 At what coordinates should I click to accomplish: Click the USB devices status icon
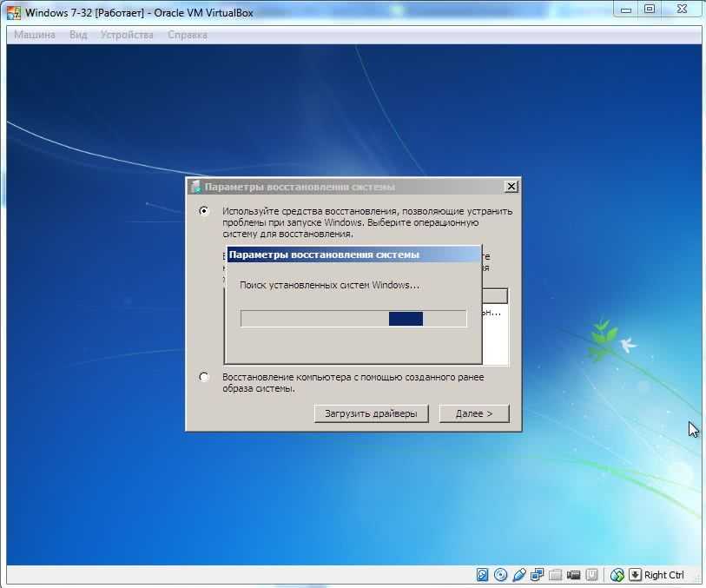tap(519, 575)
